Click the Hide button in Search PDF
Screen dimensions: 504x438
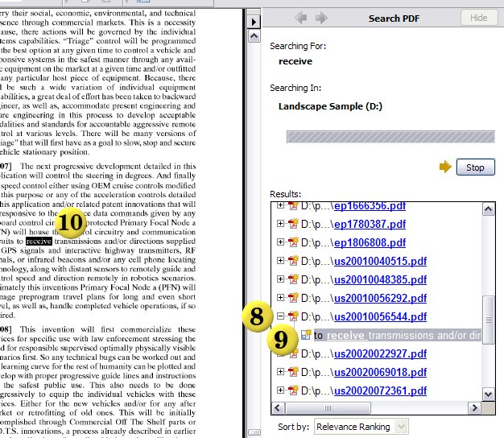[x=478, y=18]
